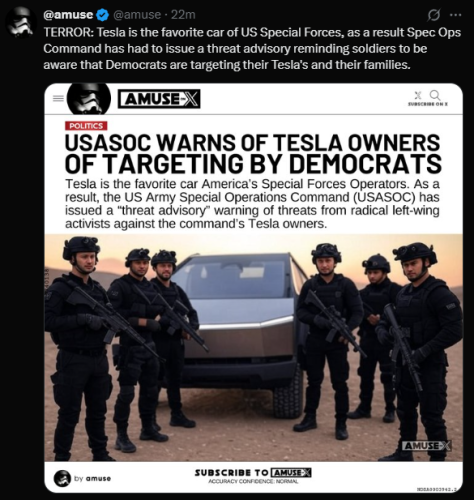Open the three-dot more options menu
Viewport: 474px width, 500px height.
coord(456,15)
